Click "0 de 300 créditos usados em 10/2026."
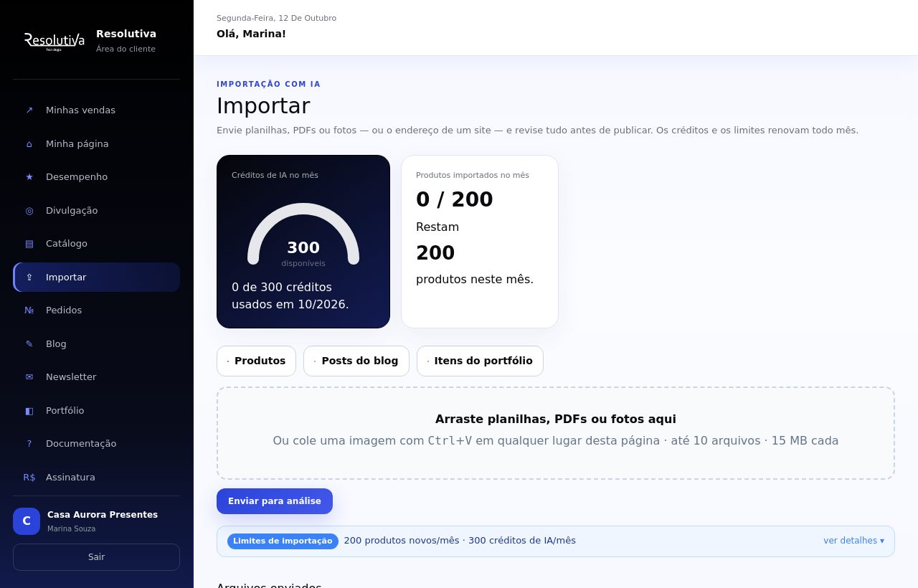The width and height of the screenshot is (918, 588). (290, 295)
